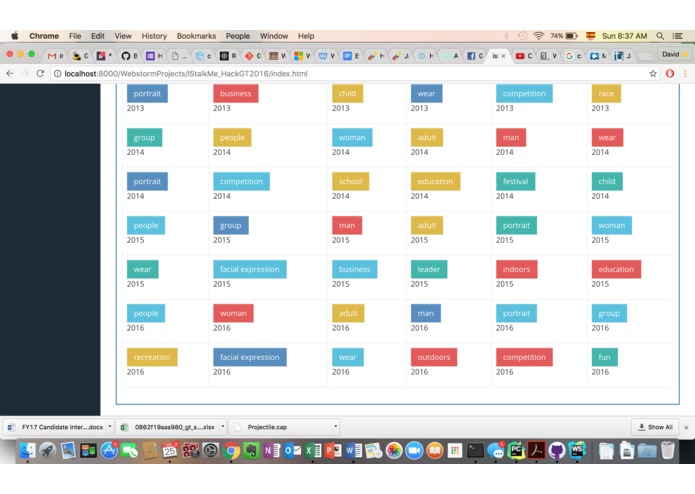695x494 pixels.
Task: Expand options arrow for Projectile.cap download
Action: pyautogui.click(x=336, y=427)
